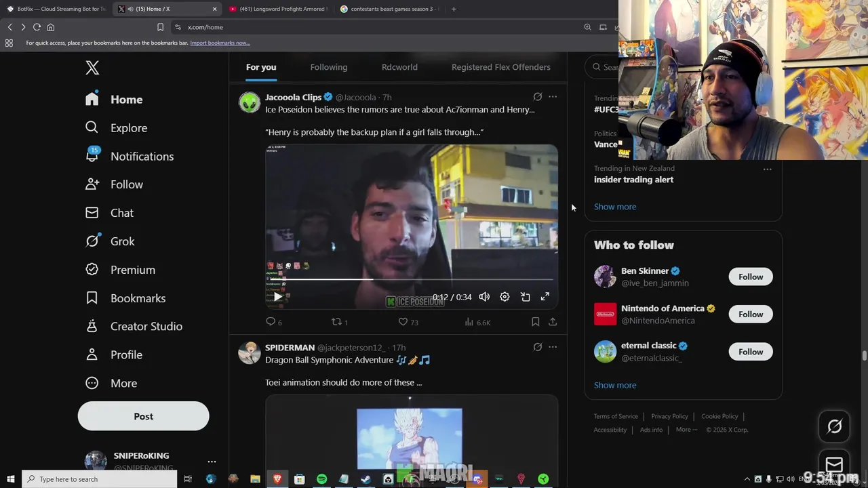Open a new browser tab

pyautogui.click(x=454, y=9)
